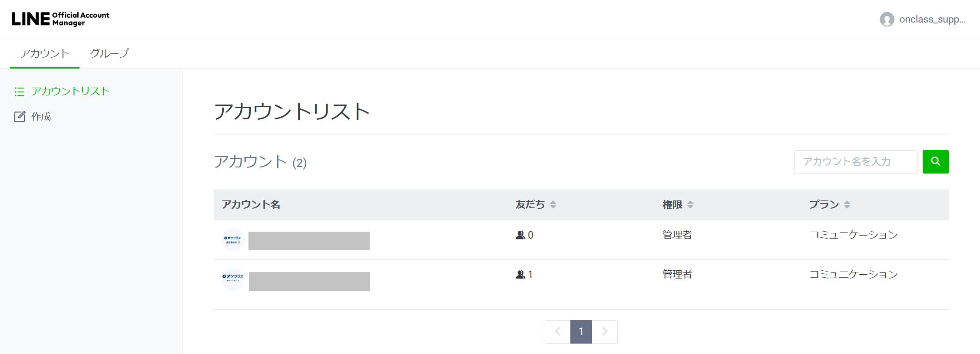The height and width of the screenshot is (354, 980).
Task: Sort the list by 友だち column
Action: pyautogui.click(x=553, y=205)
